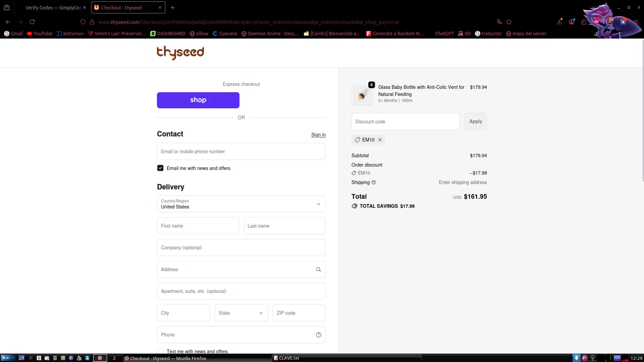Click the Last name field
The image size is (644, 362).
(x=285, y=226)
